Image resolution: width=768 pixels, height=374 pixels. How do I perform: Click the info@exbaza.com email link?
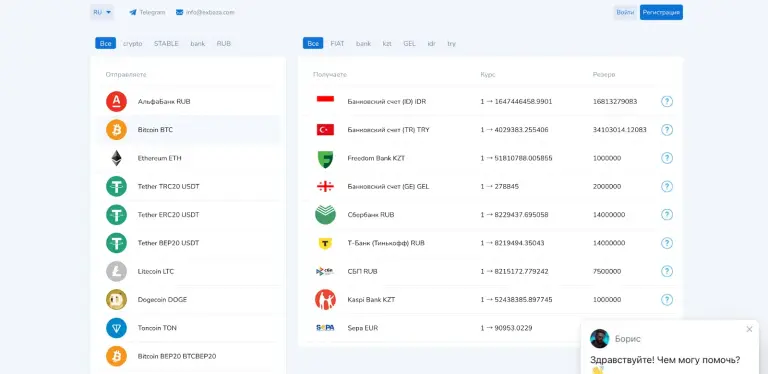click(205, 12)
